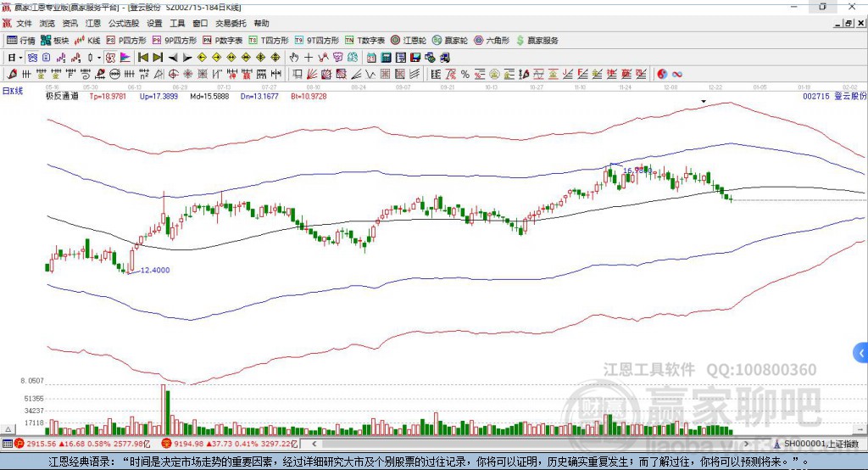
Task: Select the hand pan tool
Action: tap(294, 58)
